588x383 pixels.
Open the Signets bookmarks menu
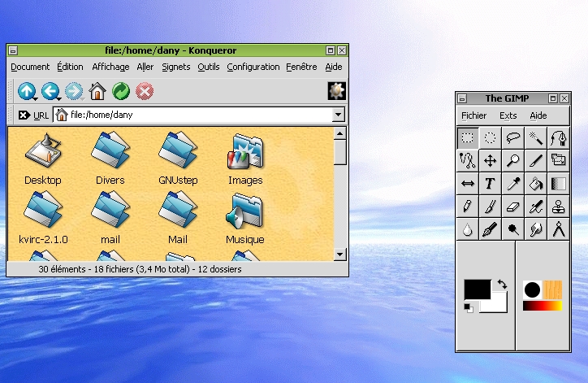pos(176,67)
